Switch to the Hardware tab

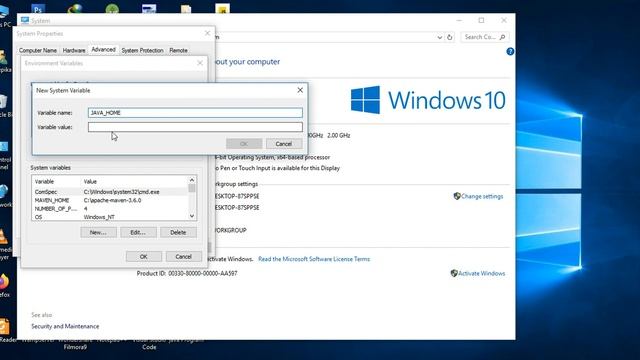point(74,50)
